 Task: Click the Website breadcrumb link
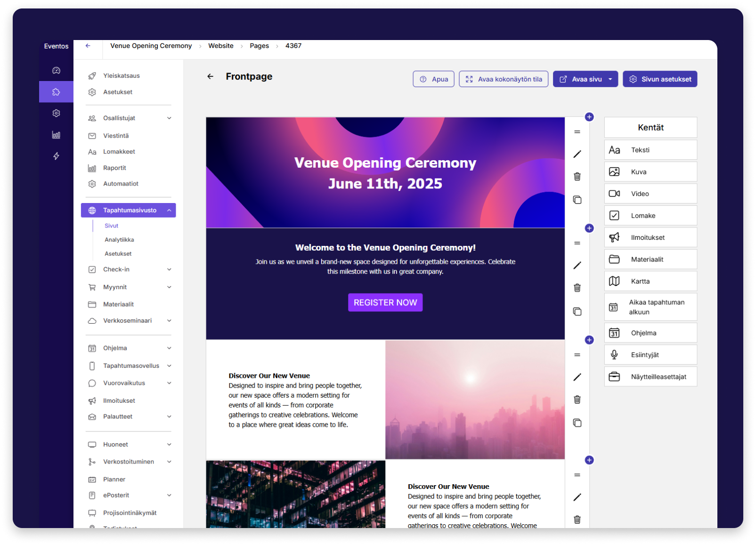(220, 46)
